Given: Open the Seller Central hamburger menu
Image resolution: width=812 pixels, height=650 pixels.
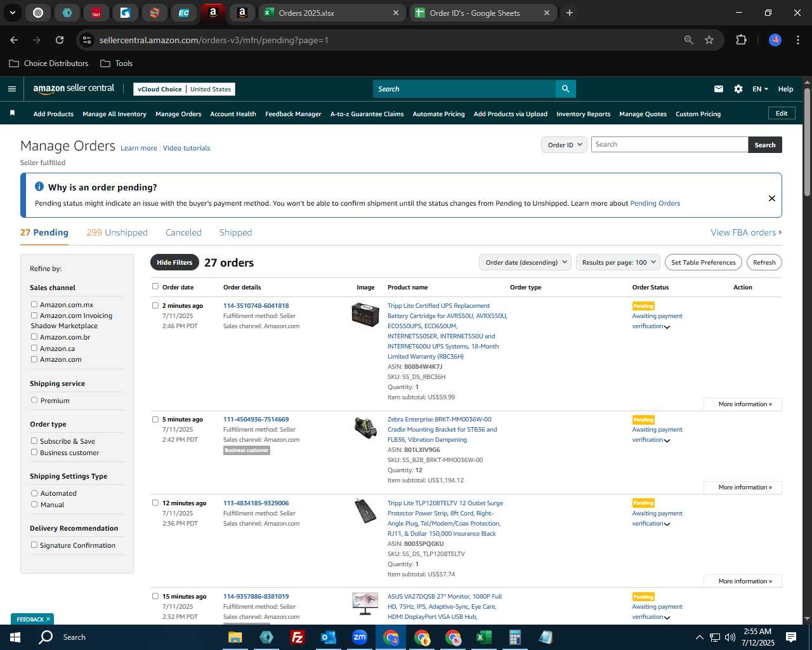Looking at the screenshot, I should pyautogui.click(x=12, y=89).
